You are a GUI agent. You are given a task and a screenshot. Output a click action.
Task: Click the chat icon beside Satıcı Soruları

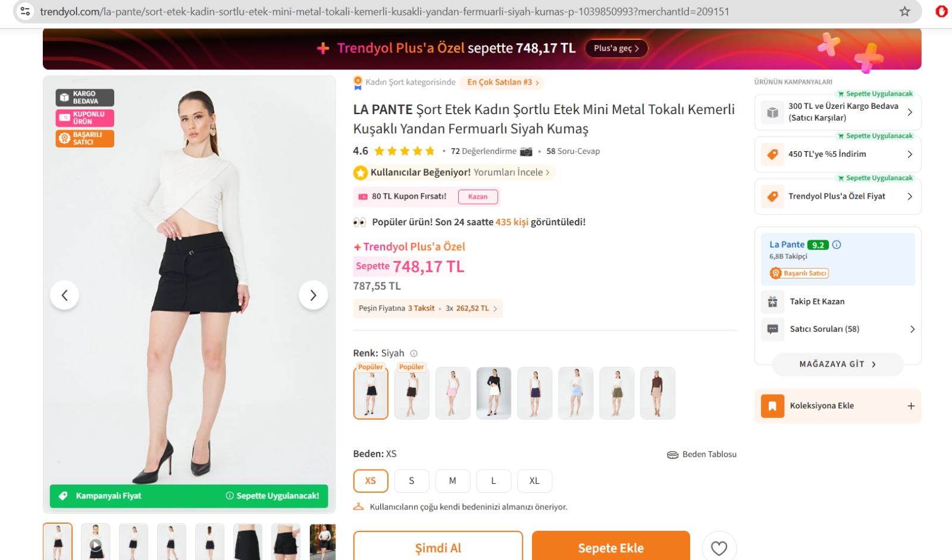(772, 329)
